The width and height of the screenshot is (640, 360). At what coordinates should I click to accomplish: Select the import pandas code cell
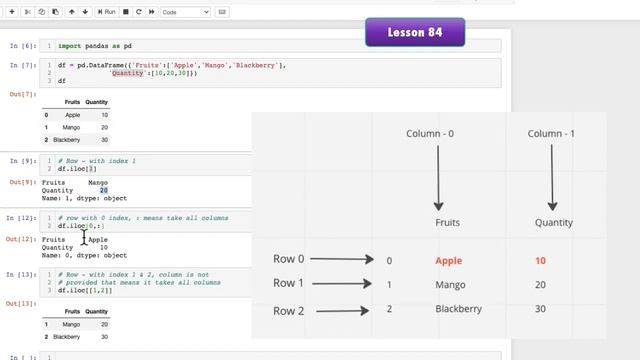270,46
